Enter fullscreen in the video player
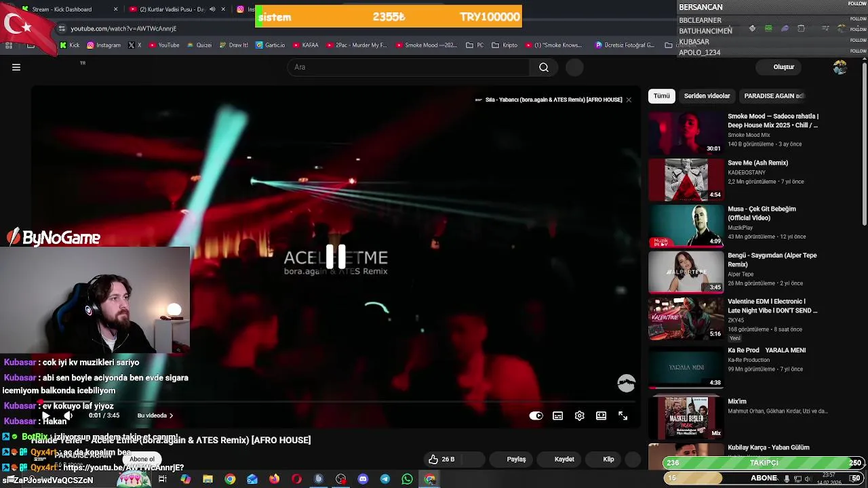The height and width of the screenshot is (488, 868). coord(623,416)
